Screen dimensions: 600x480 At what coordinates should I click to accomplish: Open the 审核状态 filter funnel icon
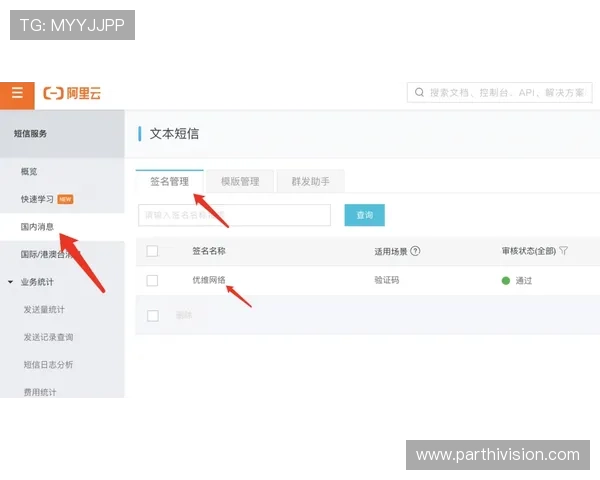click(563, 251)
